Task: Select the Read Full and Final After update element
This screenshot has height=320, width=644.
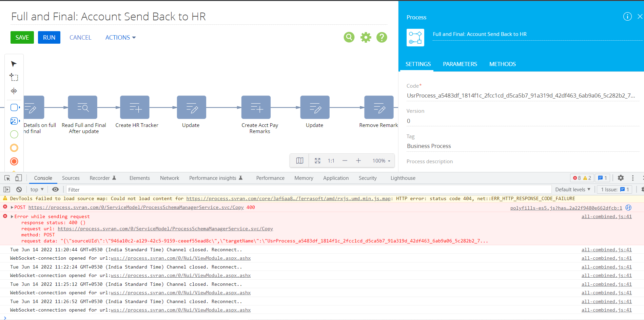Action: pos(83,107)
